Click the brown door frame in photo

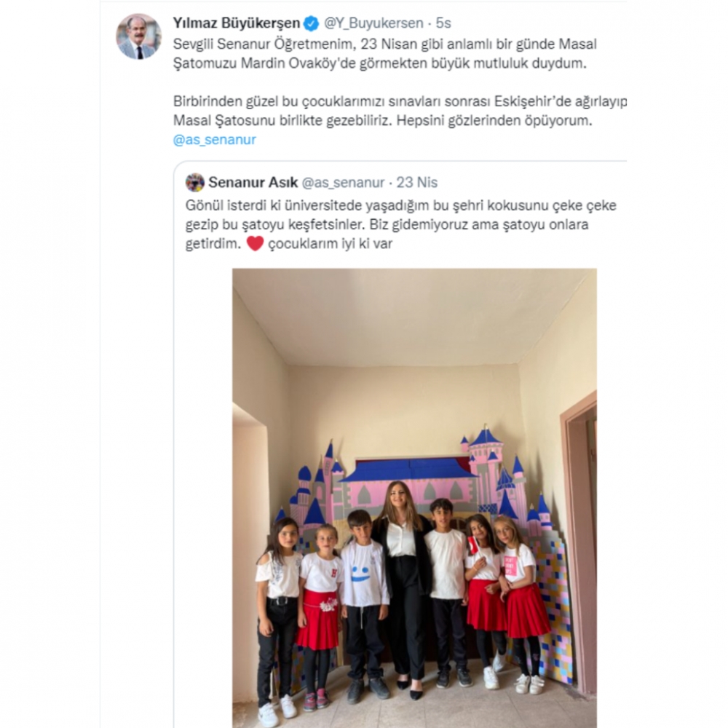click(x=578, y=534)
